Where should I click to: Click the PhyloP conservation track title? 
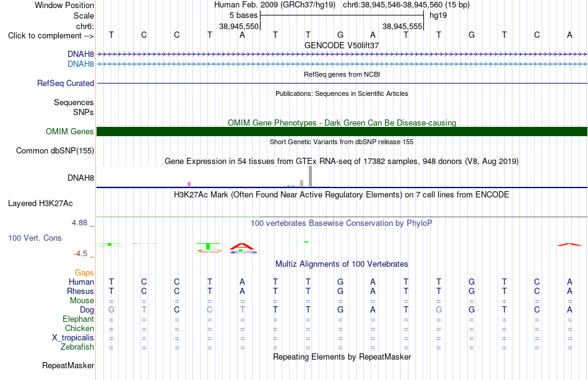342,223
